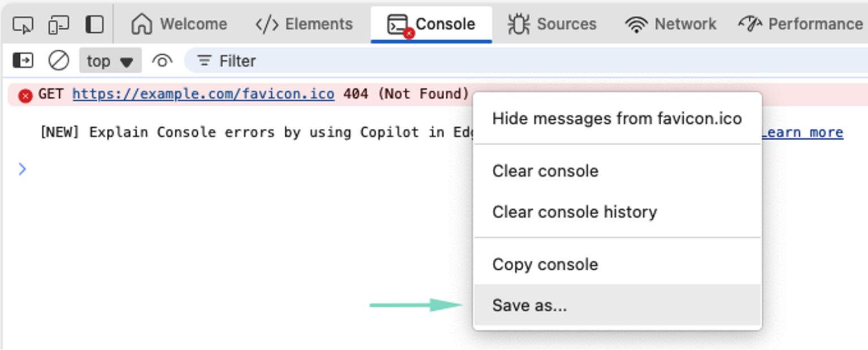Select Copy console in the context menu
Viewport: 868px width, 350px height.
point(545,264)
